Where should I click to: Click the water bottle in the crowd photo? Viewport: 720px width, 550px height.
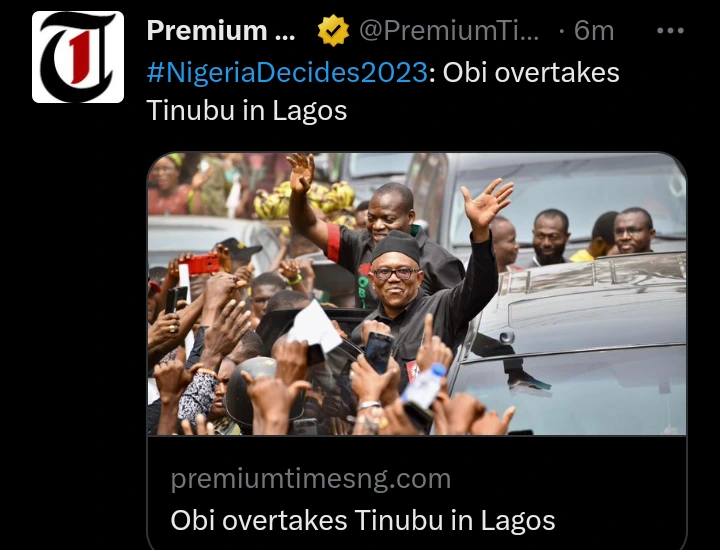(x=424, y=386)
